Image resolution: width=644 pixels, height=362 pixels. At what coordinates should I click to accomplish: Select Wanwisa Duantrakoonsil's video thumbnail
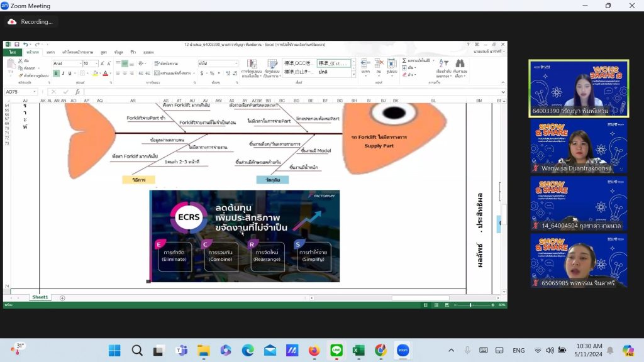click(x=579, y=146)
